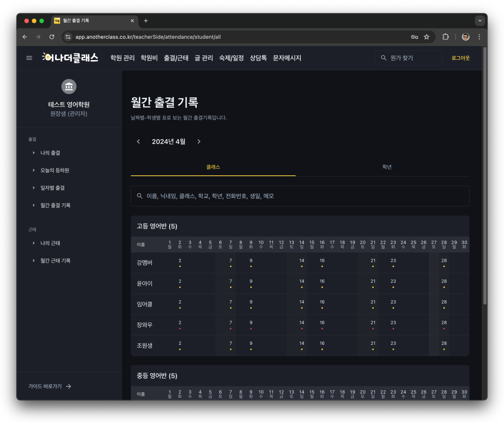Viewport: 504px width, 422px height.
Task: Expand 나의 근태 sidebar item
Action: tap(50, 243)
